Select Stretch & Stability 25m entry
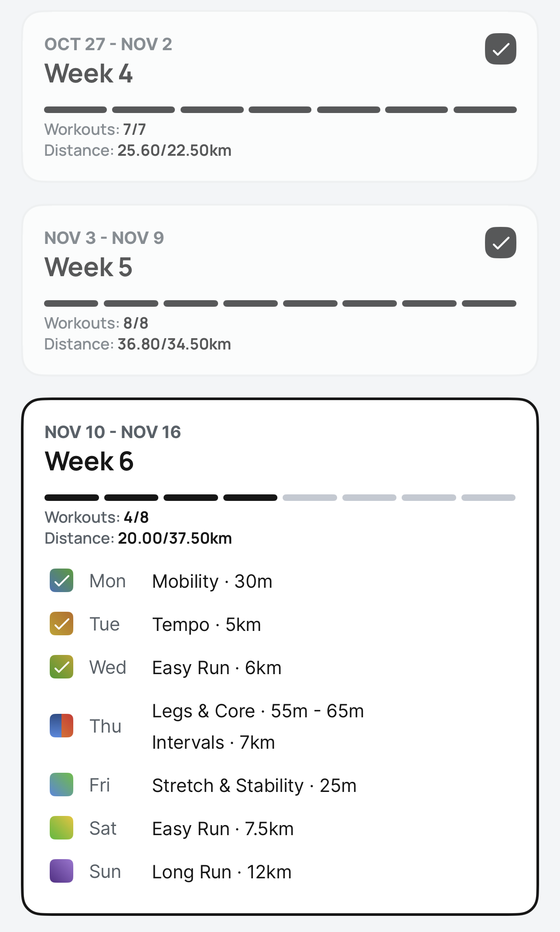The width and height of the screenshot is (560, 932). [x=254, y=786]
